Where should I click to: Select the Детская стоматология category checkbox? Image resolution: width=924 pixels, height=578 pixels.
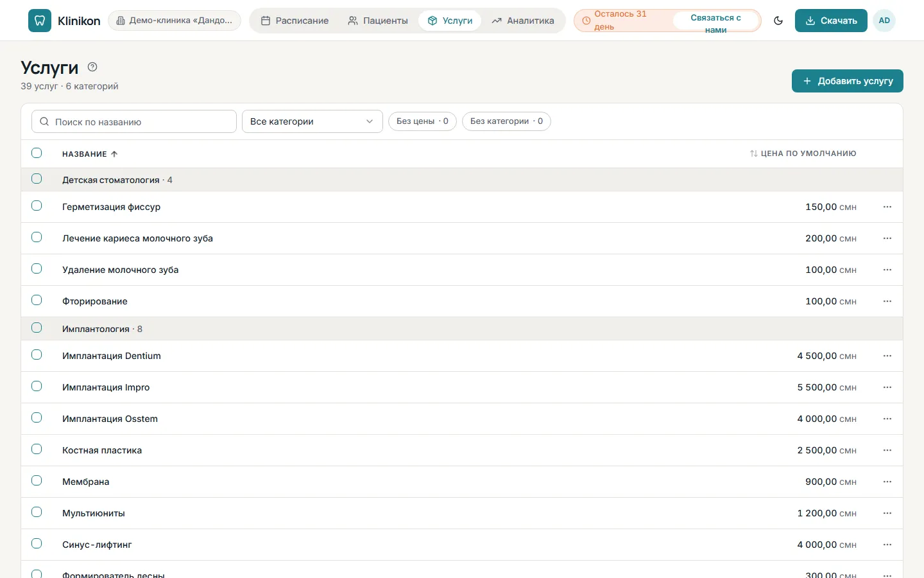[x=37, y=179]
